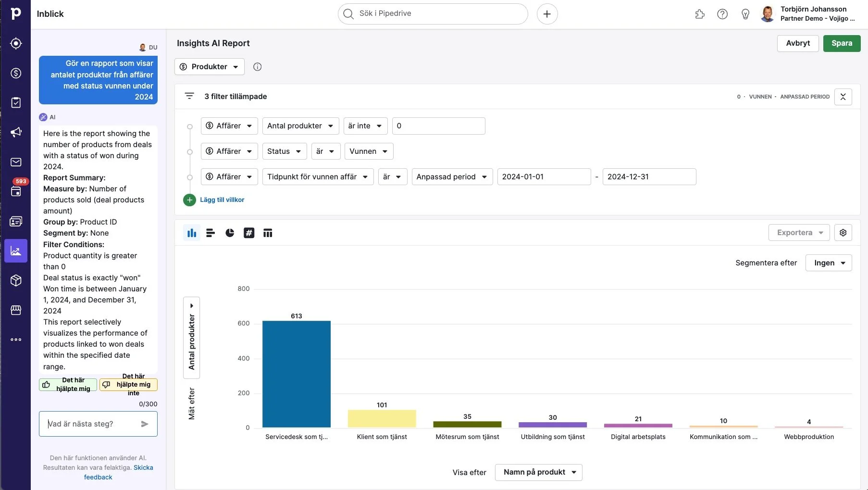
Task: Open the extensions puzzle icon
Action: pos(700,14)
